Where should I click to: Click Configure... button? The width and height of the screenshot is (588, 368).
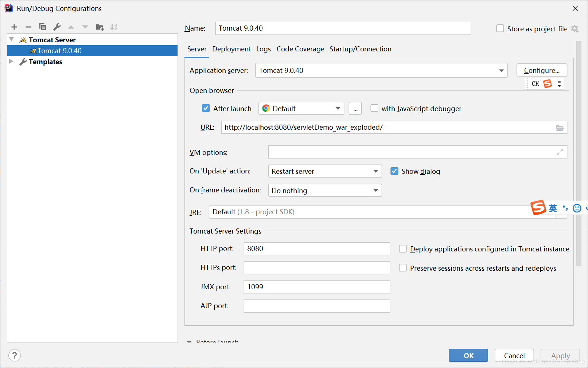542,70
